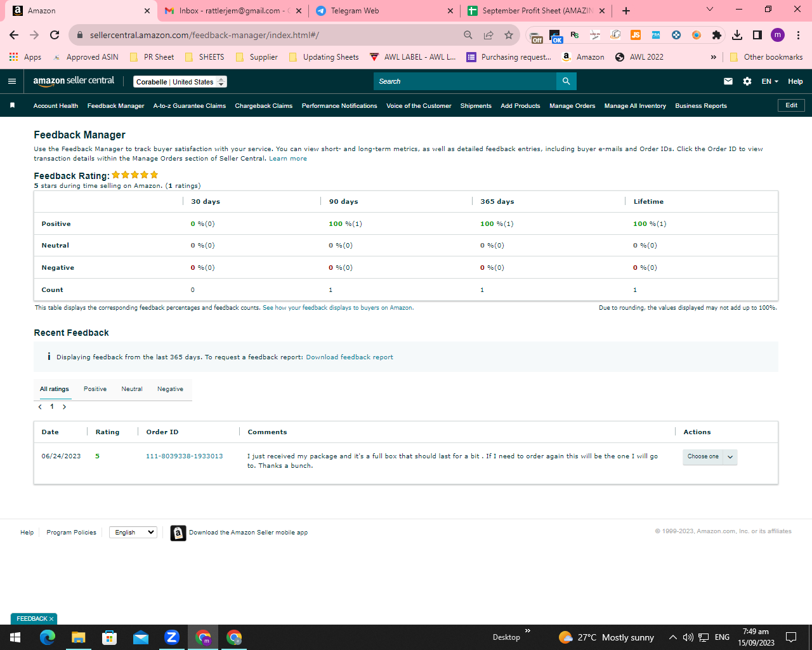
Task: Open the Chrome three-dot menu
Action: point(799,35)
